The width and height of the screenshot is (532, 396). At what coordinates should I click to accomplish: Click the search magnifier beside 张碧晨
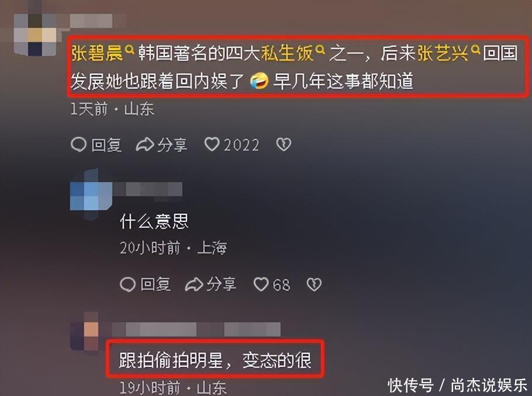tap(130, 50)
